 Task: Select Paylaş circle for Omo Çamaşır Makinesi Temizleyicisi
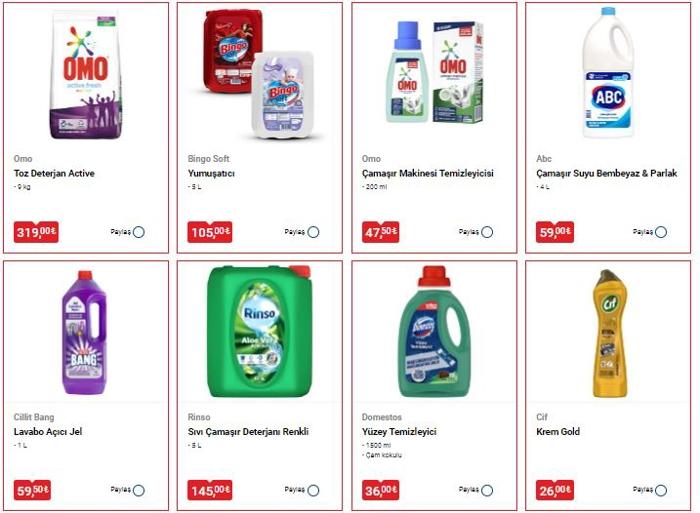pos(487,232)
